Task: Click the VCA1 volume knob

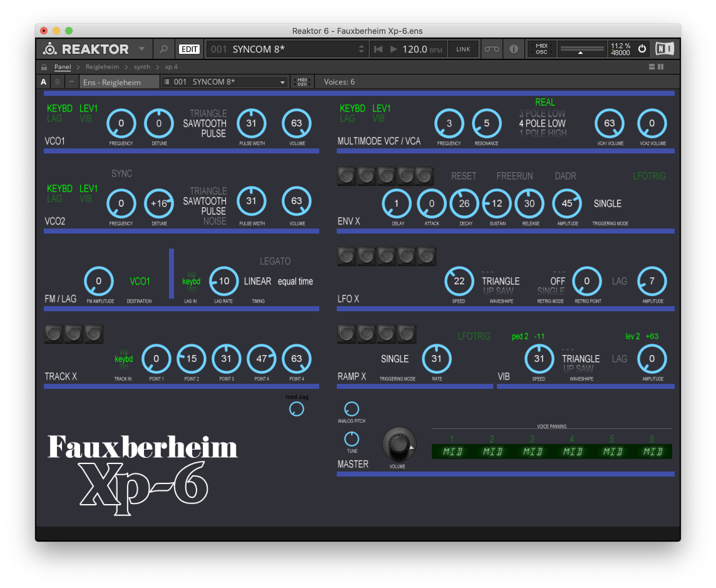Action: tap(610, 123)
